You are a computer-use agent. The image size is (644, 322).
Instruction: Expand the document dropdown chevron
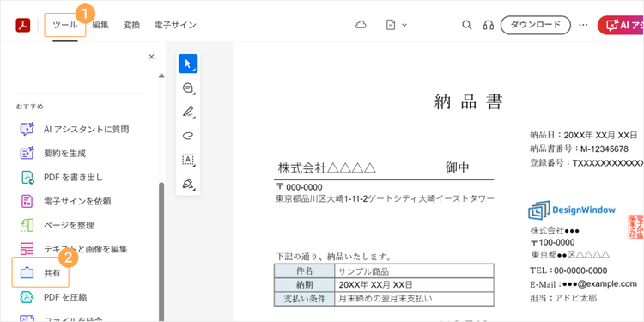(404, 25)
